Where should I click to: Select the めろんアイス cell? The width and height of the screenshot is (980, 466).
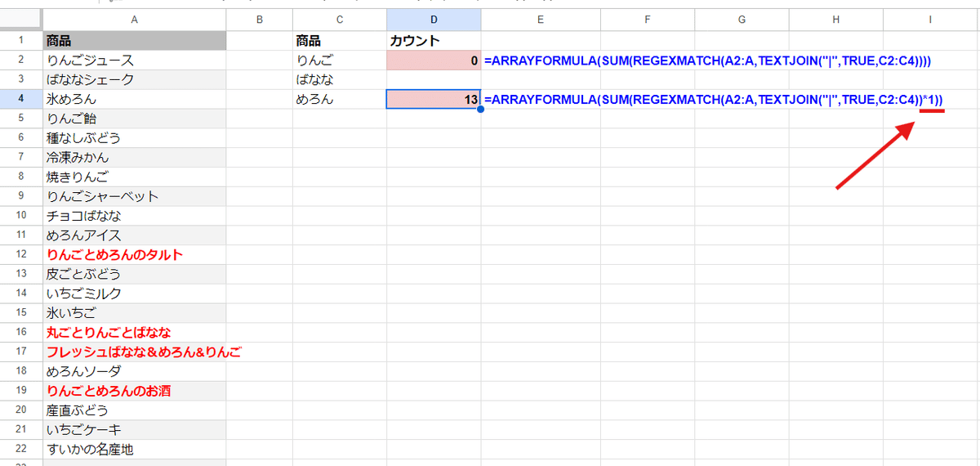(135, 235)
